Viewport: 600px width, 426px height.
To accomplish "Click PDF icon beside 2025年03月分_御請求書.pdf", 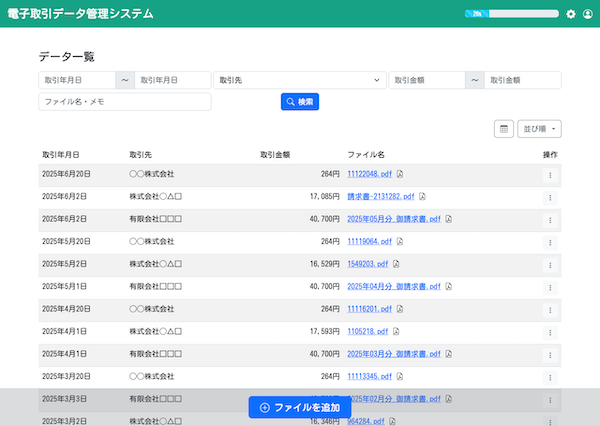I will 448,354.
